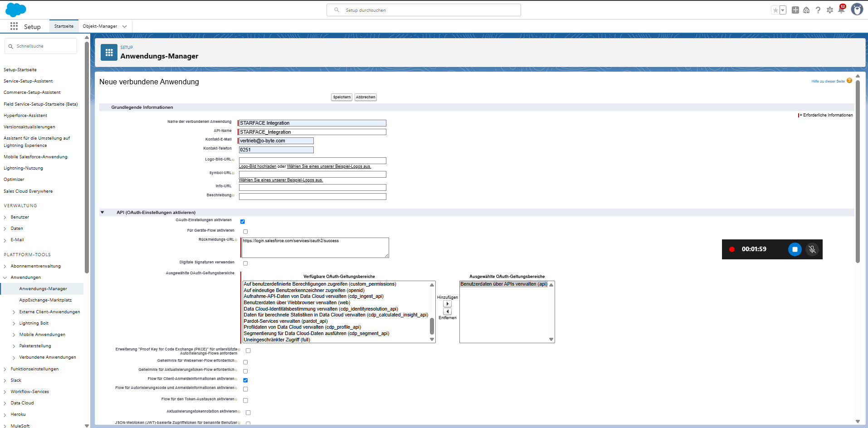The image size is (868, 428).
Task: Open notifications bell with 12 alerts
Action: click(841, 10)
